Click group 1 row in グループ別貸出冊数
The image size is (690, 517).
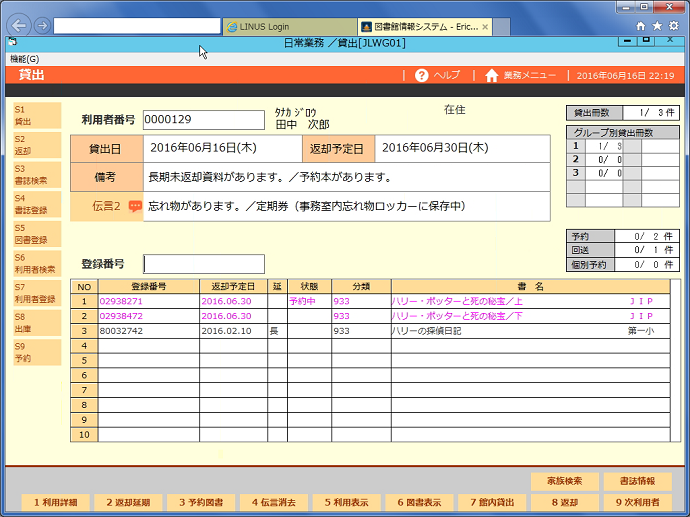(623, 146)
